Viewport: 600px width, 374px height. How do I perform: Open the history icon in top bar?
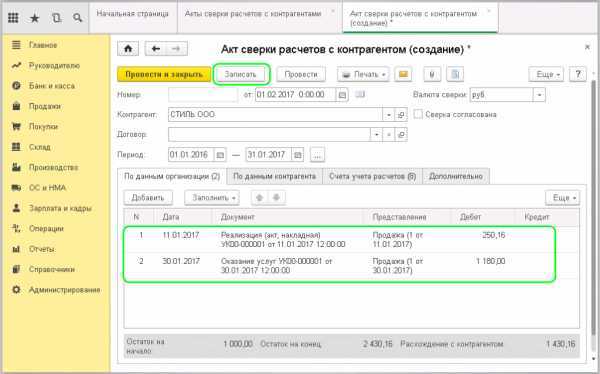coord(56,18)
